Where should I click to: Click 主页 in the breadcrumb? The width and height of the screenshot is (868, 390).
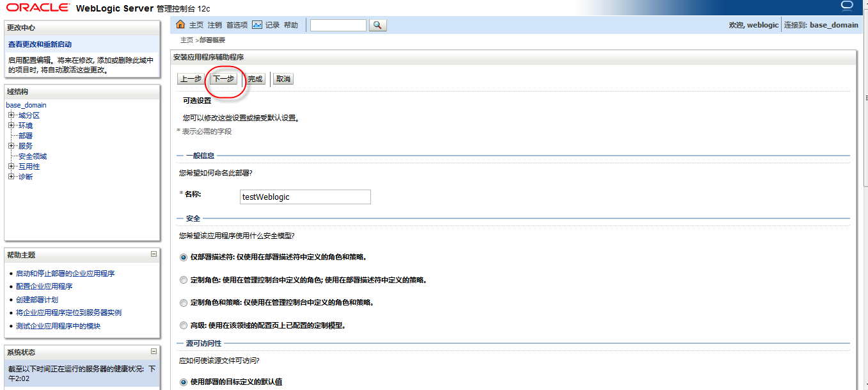coord(187,40)
